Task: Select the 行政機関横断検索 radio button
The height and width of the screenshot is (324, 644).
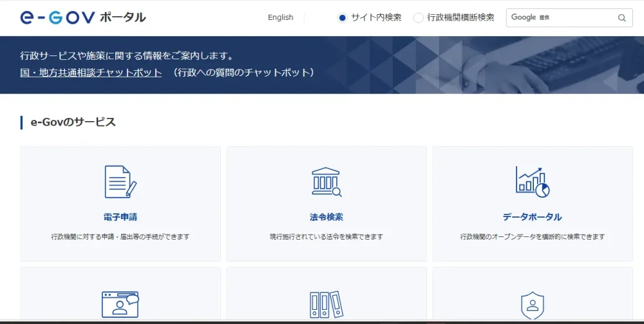Action: 418,17
